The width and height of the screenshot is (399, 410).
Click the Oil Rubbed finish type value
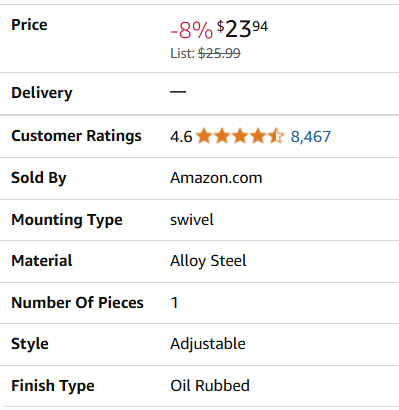point(210,386)
